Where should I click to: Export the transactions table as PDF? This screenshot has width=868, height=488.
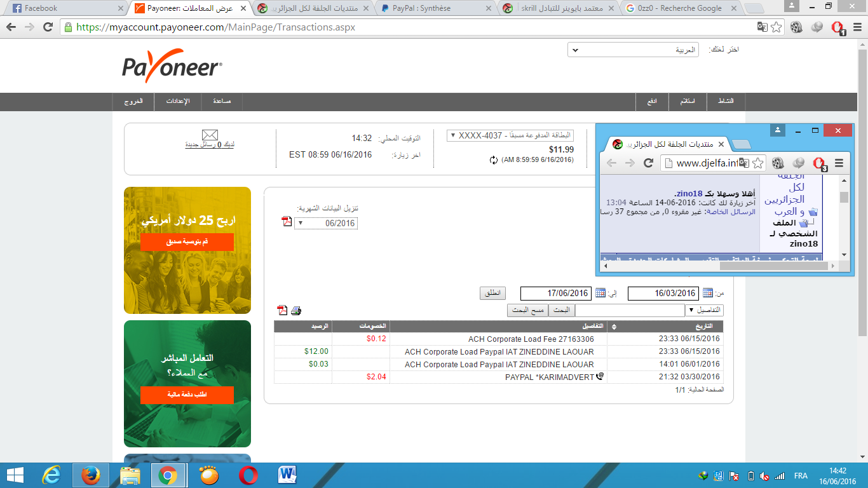(283, 310)
